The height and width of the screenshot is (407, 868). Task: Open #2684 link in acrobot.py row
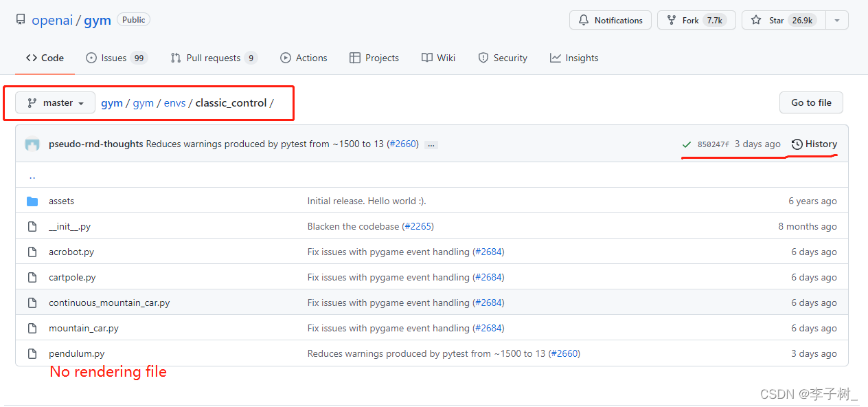click(x=488, y=252)
